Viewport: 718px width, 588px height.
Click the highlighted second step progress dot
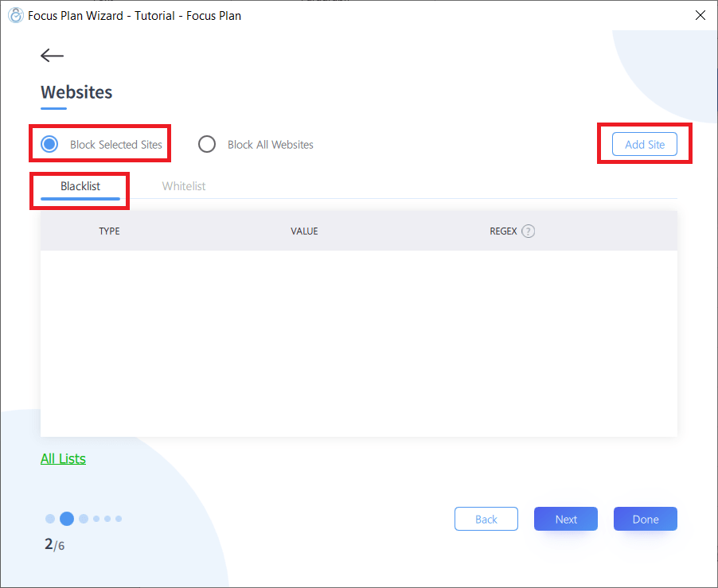coord(67,519)
